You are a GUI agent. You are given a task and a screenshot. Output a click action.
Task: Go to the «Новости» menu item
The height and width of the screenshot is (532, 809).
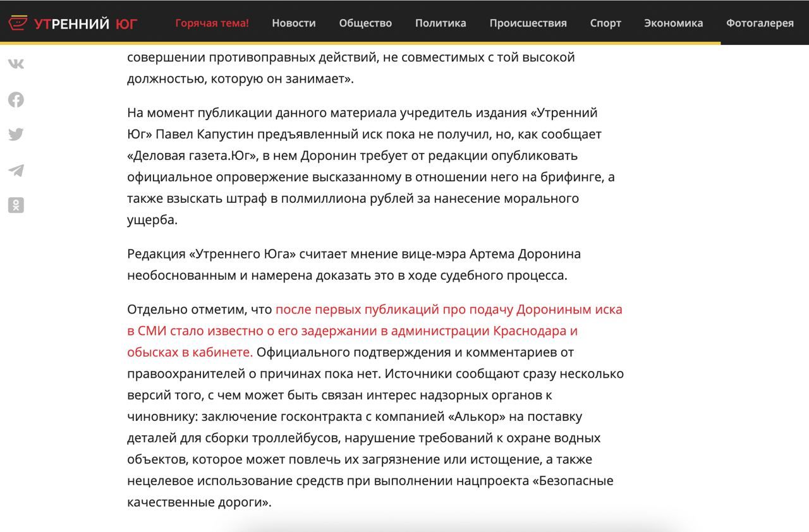point(293,23)
